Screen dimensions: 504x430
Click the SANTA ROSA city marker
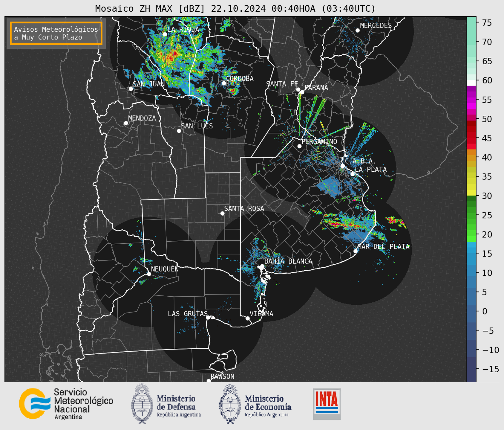[x=222, y=214]
